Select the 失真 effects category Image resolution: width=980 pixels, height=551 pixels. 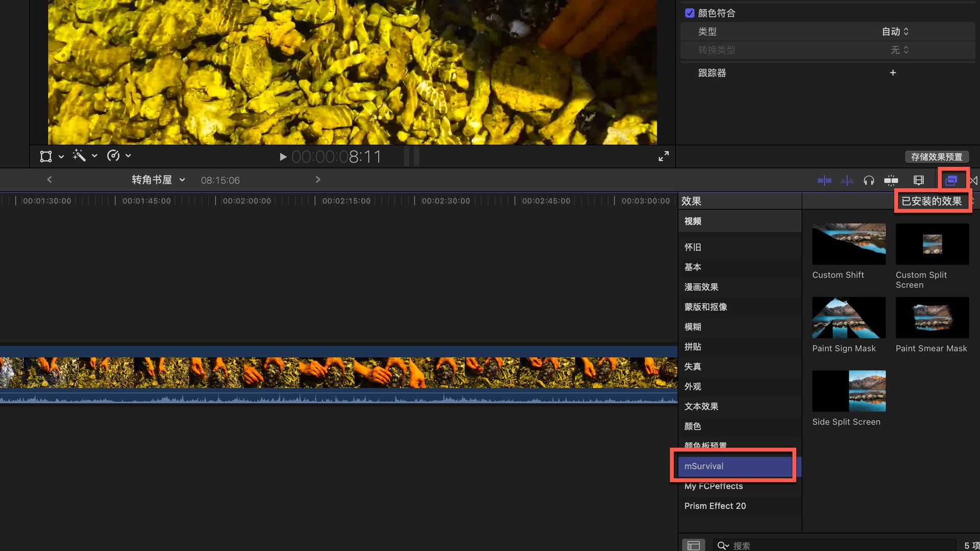pyautogui.click(x=740, y=367)
